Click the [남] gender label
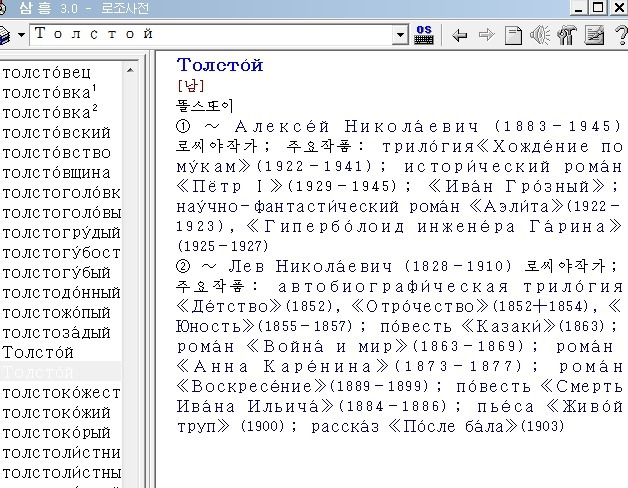The image size is (628, 488). click(191, 86)
